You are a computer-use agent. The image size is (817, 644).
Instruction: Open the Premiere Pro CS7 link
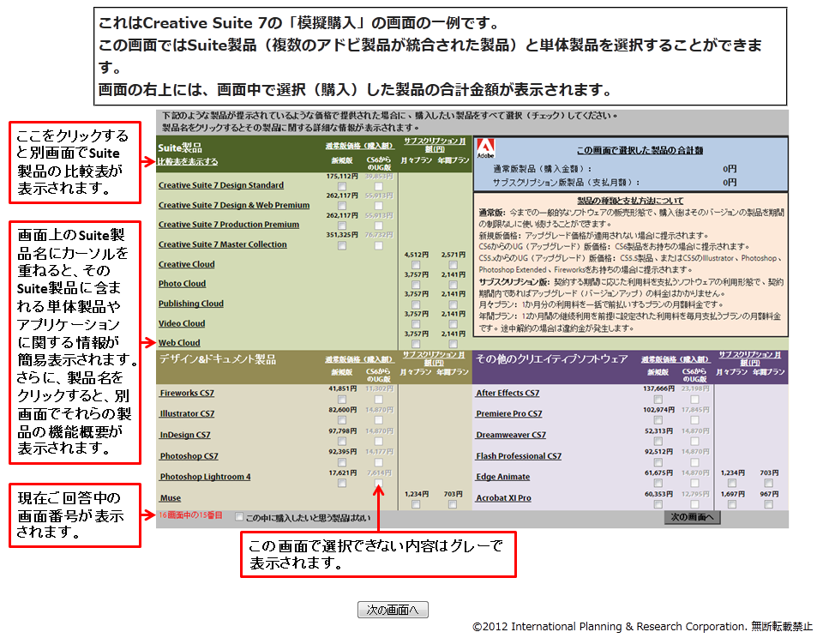click(x=510, y=414)
